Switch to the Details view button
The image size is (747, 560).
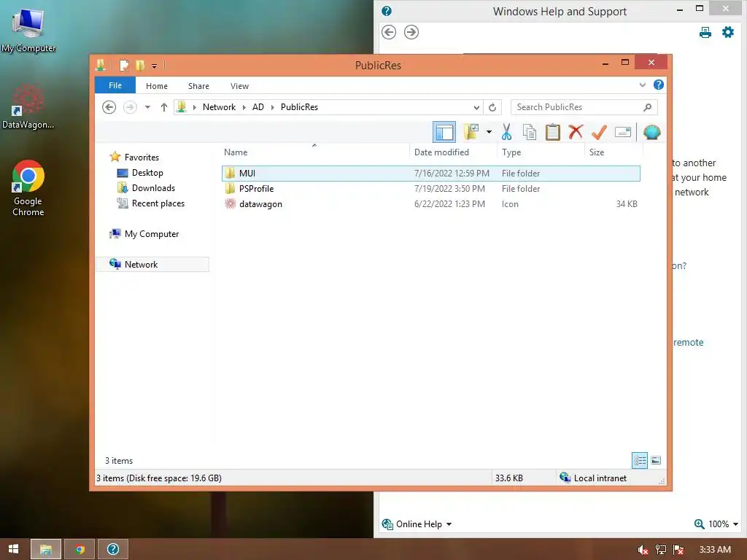click(x=639, y=460)
